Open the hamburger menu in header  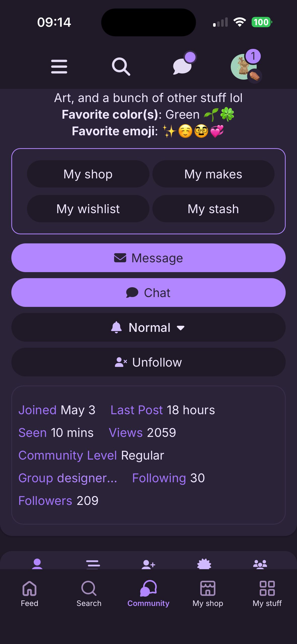point(59,67)
